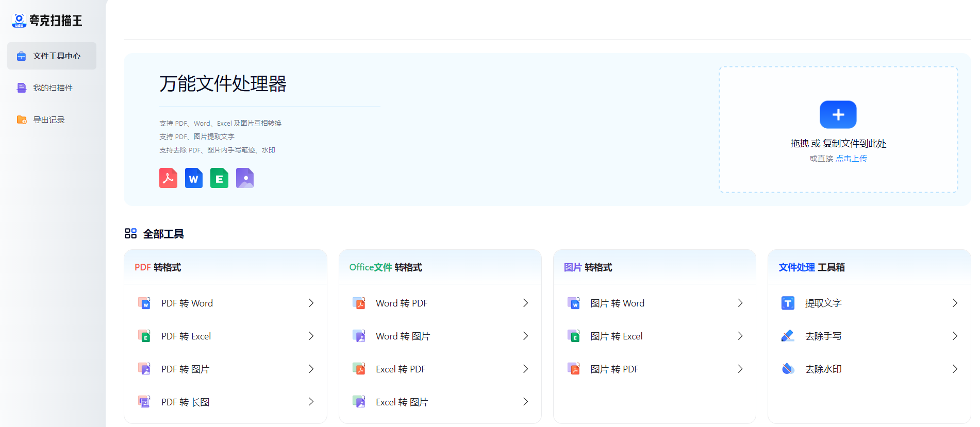
Task: Open 文件工具中心 sidebar label
Action: coord(57,56)
